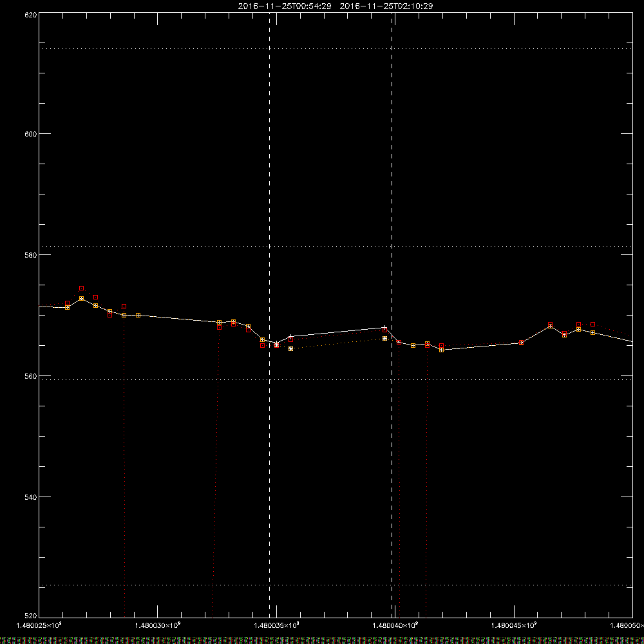Select the y-axis label 580
Viewport: 644px width, 644px height.
click(x=31, y=254)
